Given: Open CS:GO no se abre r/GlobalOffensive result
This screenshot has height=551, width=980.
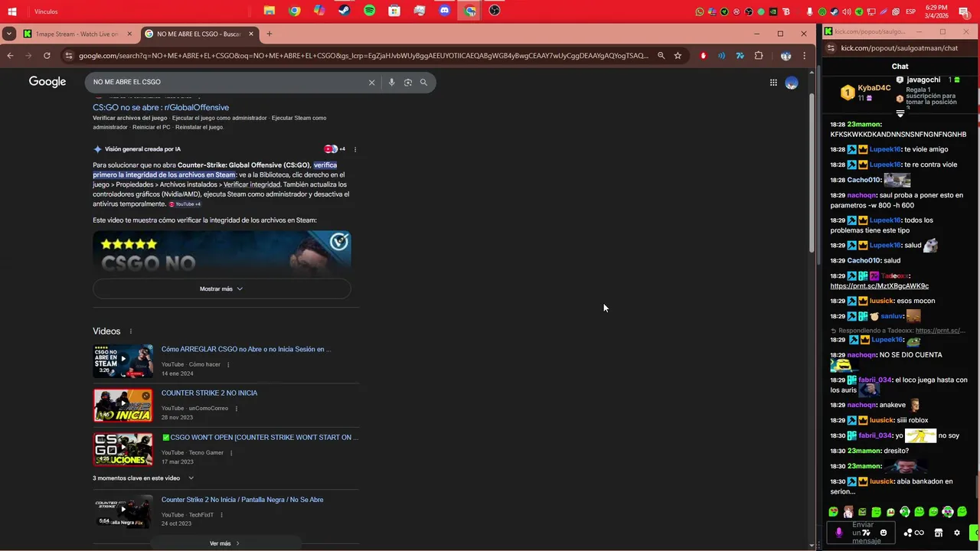Looking at the screenshot, I should coord(161,108).
